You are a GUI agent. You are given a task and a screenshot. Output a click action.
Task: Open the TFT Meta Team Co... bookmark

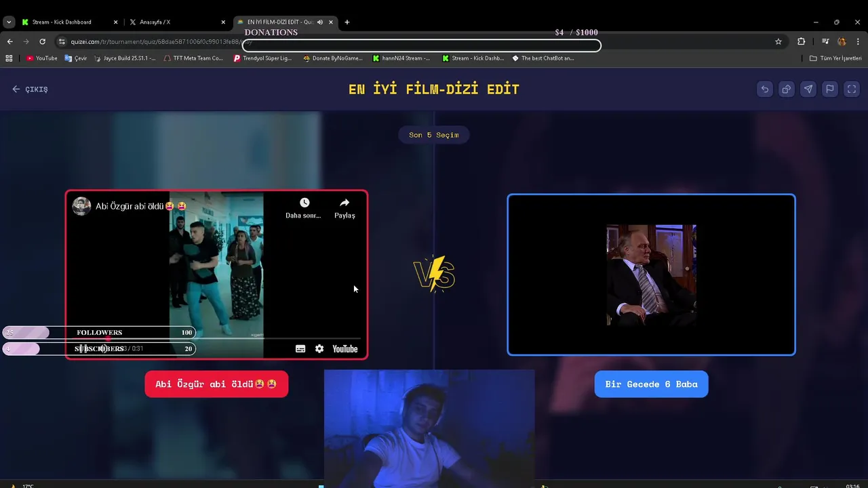(193, 58)
